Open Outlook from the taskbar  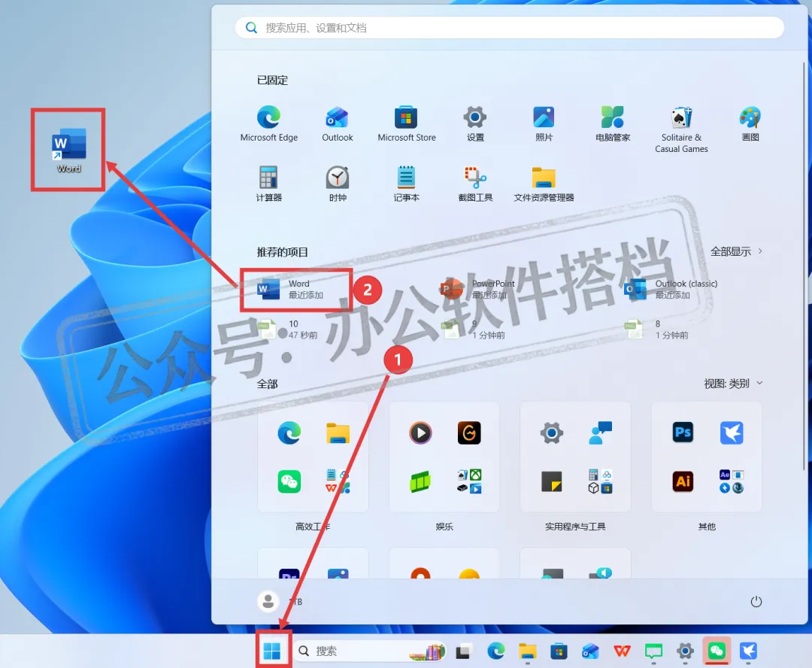click(590, 651)
